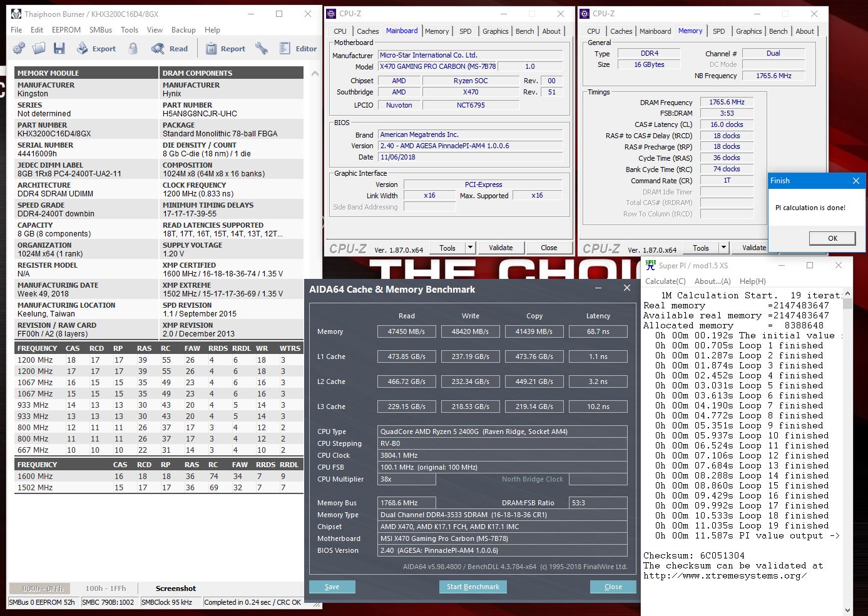Screen dimensions: 868x616
Task: Click Thaiphoon Burner report scrollbar up arrow
Action: point(314,73)
